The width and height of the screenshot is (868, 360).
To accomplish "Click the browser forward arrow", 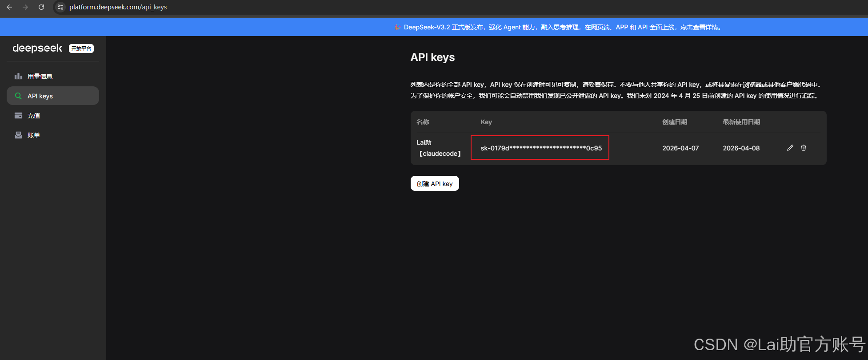I will (x=25, y=7).
